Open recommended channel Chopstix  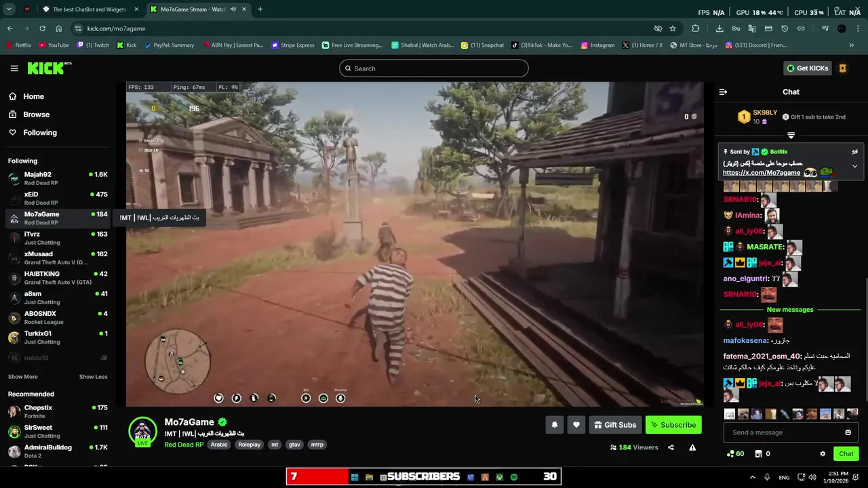click(x=58, y=411)
